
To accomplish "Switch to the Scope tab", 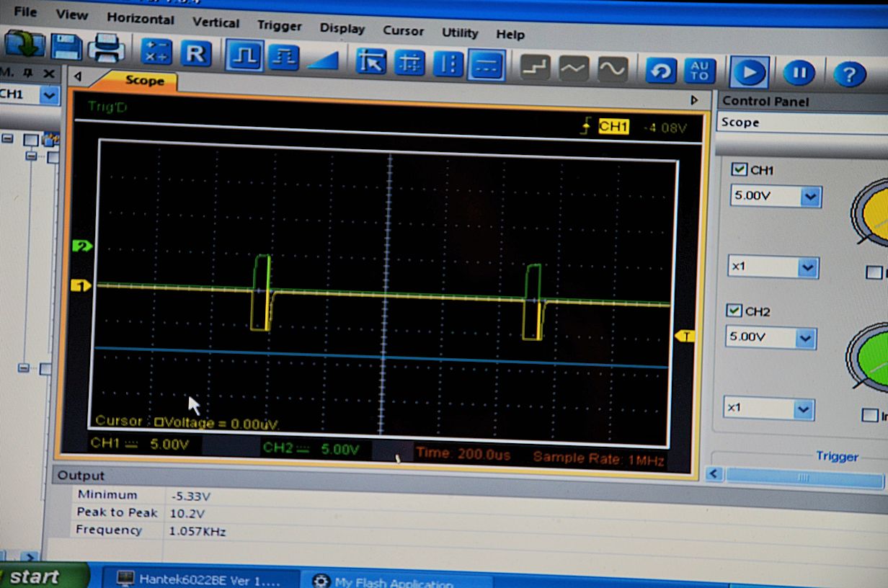I will point(144,81).
